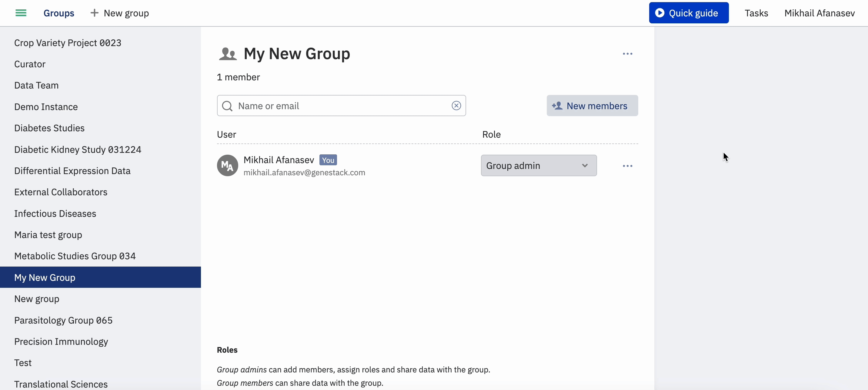This screenshot has height=390, width=868.
Task: Click the My New Group heading
Action: click(x=297, y=54)
